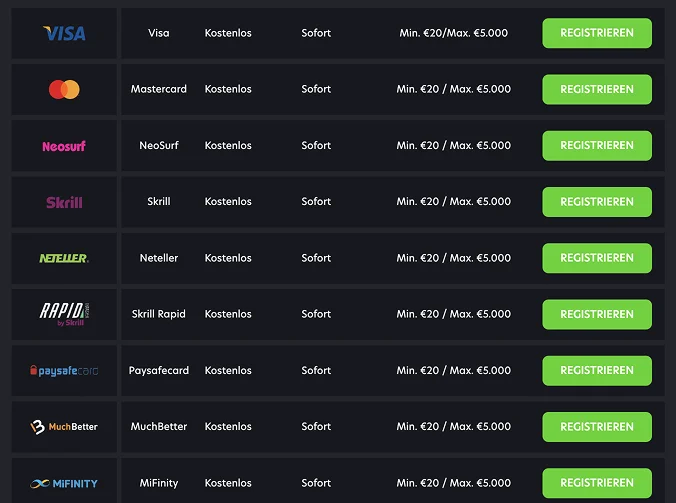Viewport: 676px width, 503px height.
Task: Click the Visa logo
Action: click(64, 33)
